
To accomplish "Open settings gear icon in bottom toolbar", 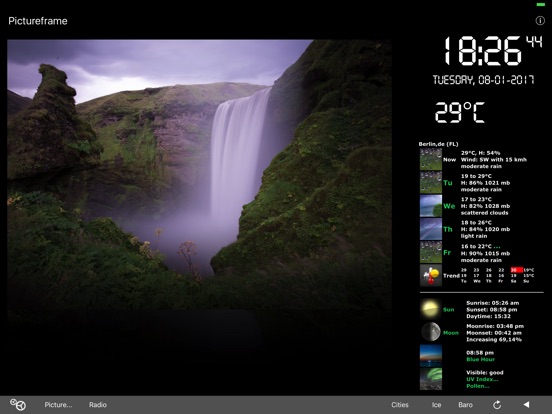I will pyautogui.click(x=18, y=404).
